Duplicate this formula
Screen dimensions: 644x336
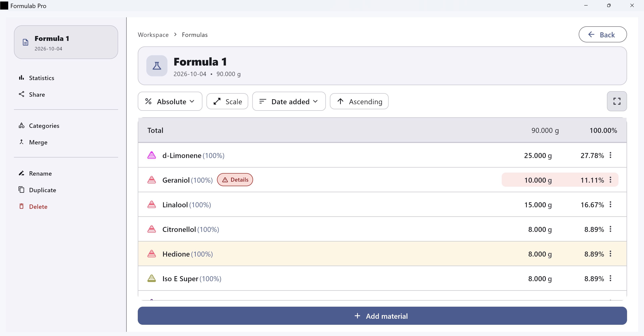coord(37,190)
